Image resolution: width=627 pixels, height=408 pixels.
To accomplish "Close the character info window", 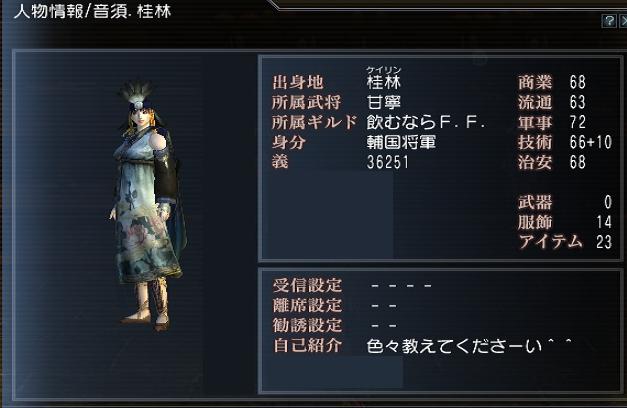I will point(623,21).
